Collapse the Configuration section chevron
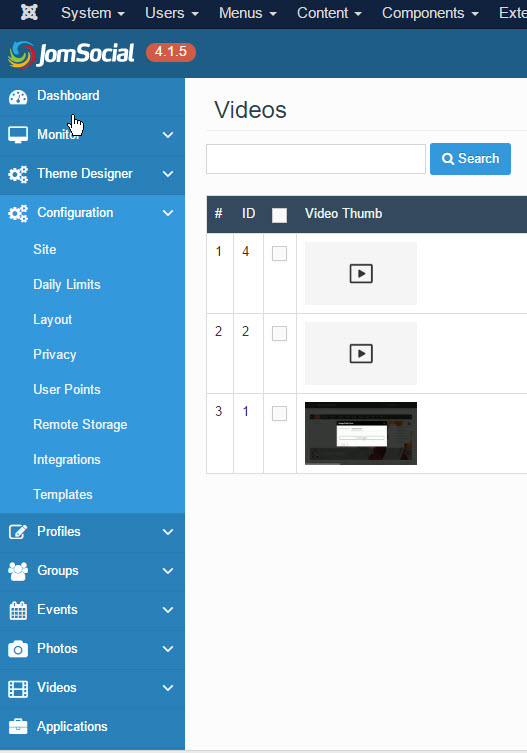 tap(168, 213)
